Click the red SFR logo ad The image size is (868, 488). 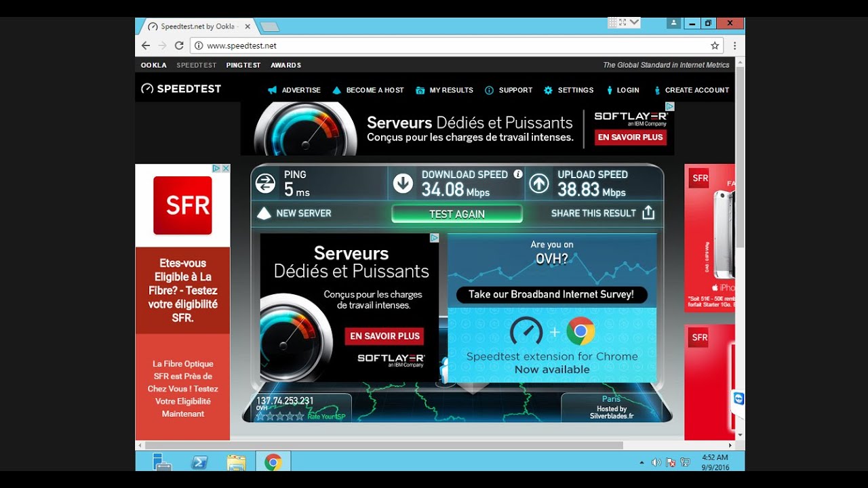pos(182,205)
